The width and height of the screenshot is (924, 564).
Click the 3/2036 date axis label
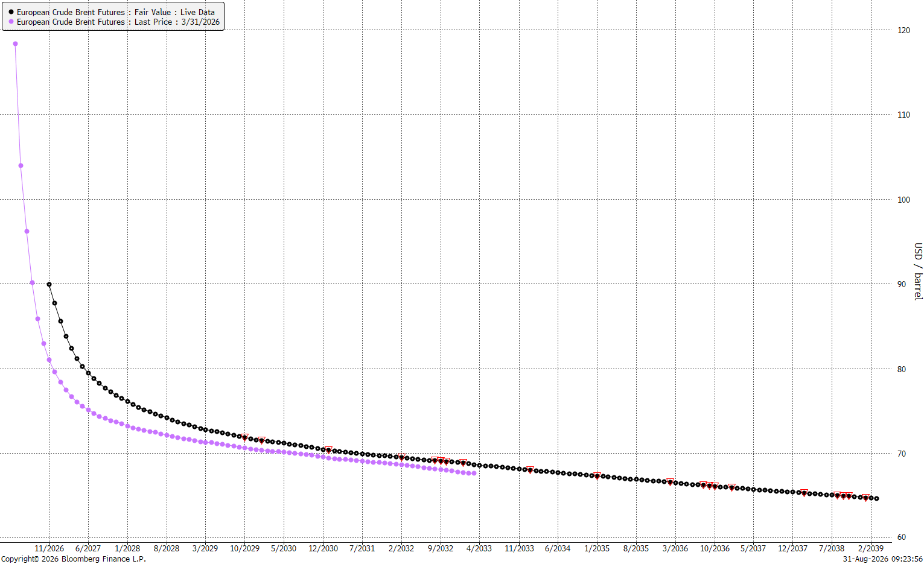point(675,548)
